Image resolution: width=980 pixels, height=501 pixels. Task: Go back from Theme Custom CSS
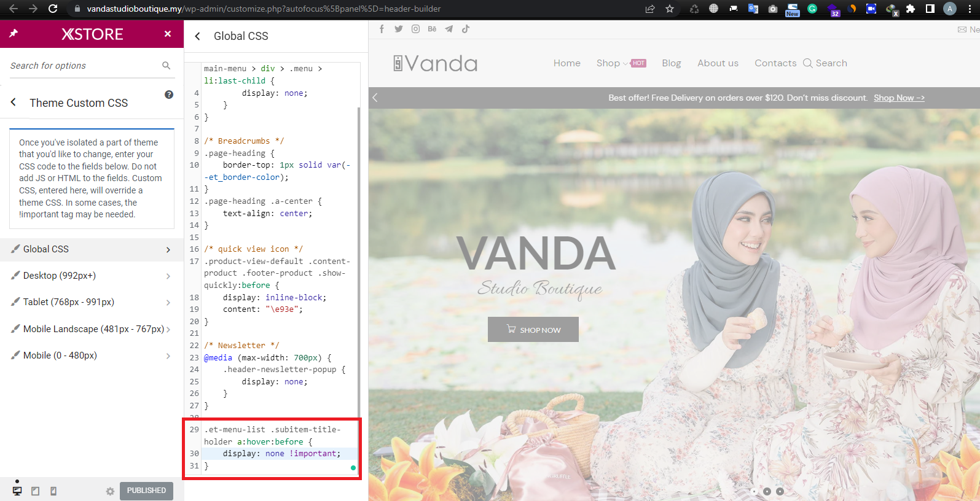[x=13, y=103]
